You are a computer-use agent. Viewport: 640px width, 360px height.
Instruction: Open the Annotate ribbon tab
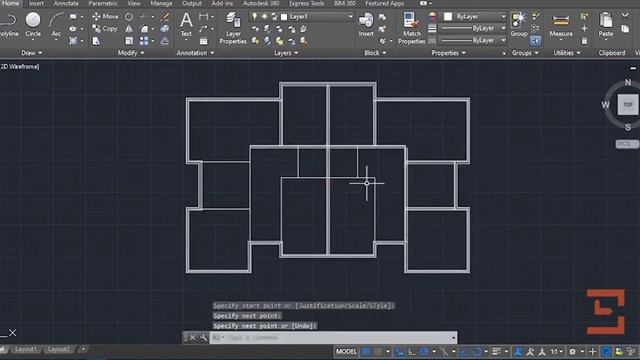point(66,3)
